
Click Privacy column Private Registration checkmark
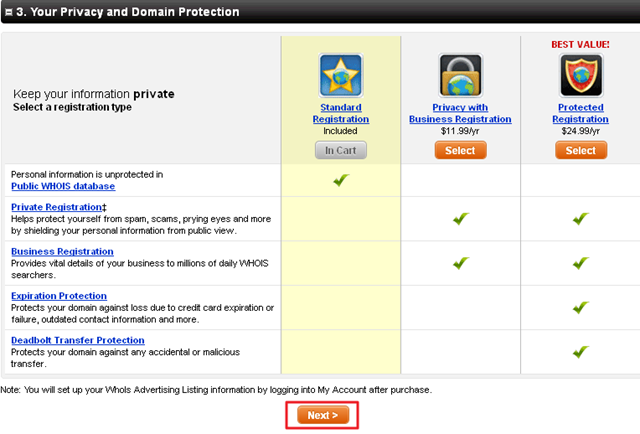[461, 218]
